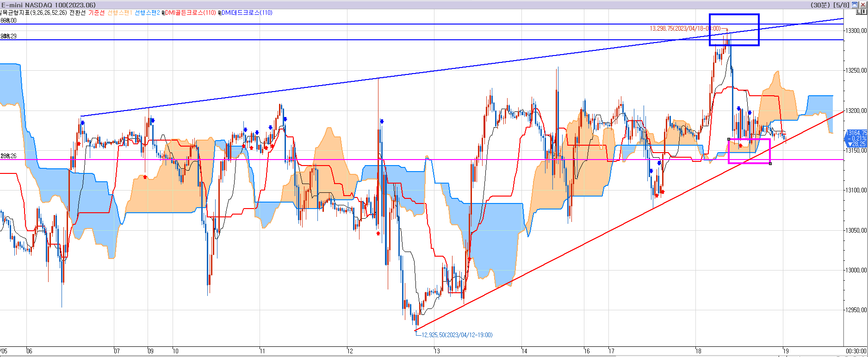Select the 선행스팬2 legend label
The width and height of the screenshot is (868, 357).
tap(147, 12)
